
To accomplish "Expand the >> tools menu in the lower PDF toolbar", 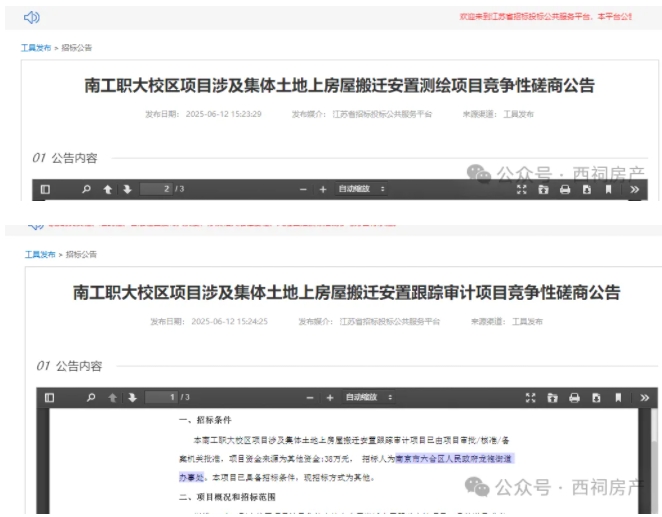I will pos(644,397).
